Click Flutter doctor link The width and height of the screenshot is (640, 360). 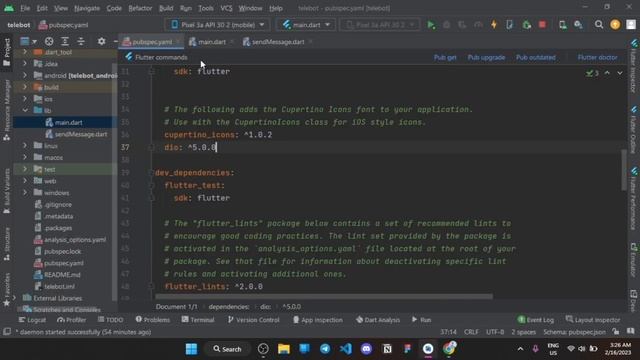[x=597, y=58]
